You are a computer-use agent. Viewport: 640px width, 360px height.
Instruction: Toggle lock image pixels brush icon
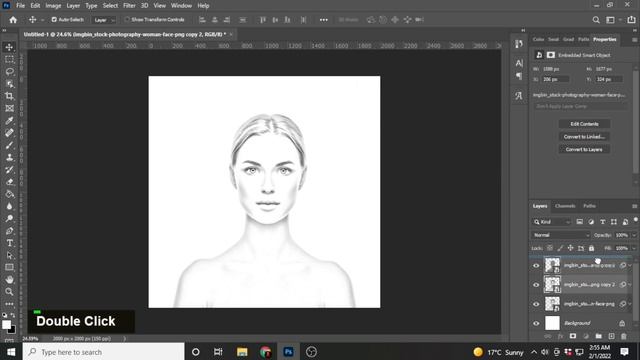coord(560,248)
